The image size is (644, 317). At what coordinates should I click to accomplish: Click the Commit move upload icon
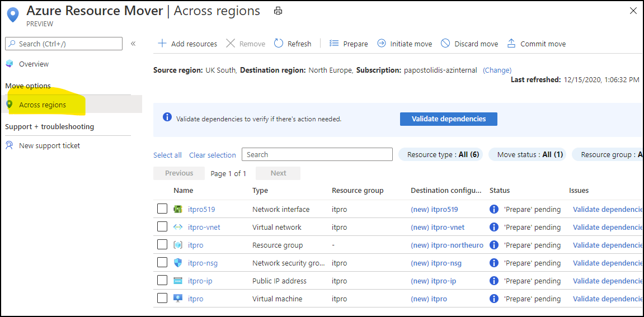click(x=511, y=44)
